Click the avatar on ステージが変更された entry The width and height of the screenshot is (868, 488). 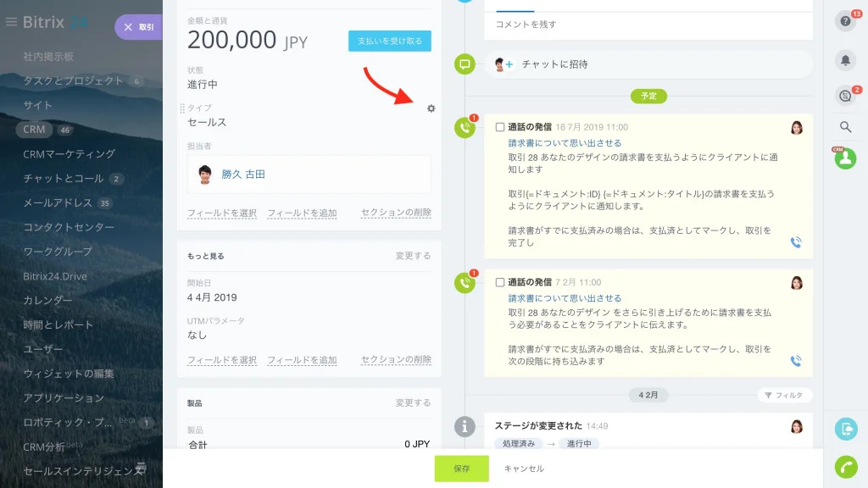(x=797, y=427)
